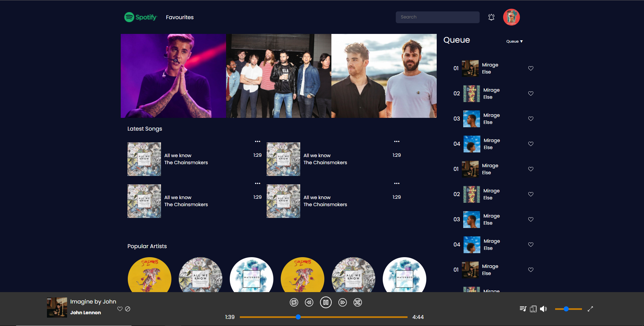
Task: Open the user profile avatar
Action: pos(512,17)
